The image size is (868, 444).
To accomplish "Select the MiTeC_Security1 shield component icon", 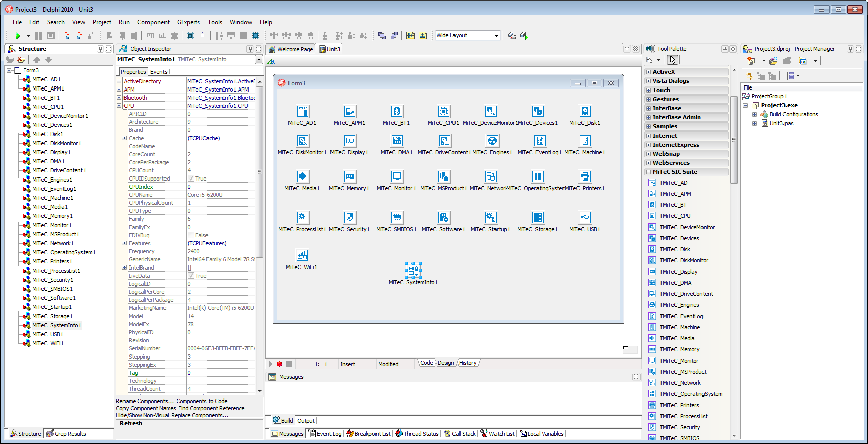I will coord(350,217).
